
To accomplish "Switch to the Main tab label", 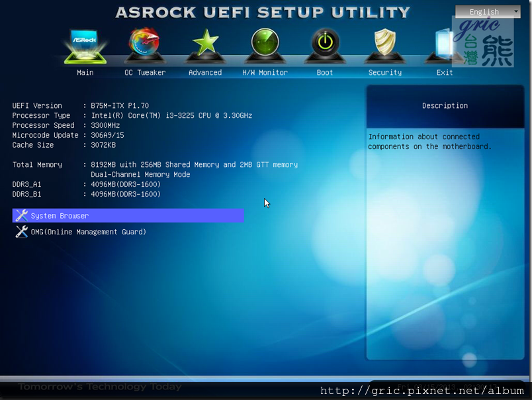I will [x=85, y=72].
